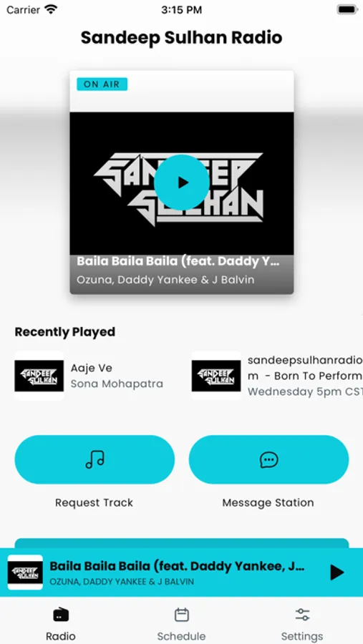
Task: Tap the music note Request Track button
Action: tap(95, 459)
